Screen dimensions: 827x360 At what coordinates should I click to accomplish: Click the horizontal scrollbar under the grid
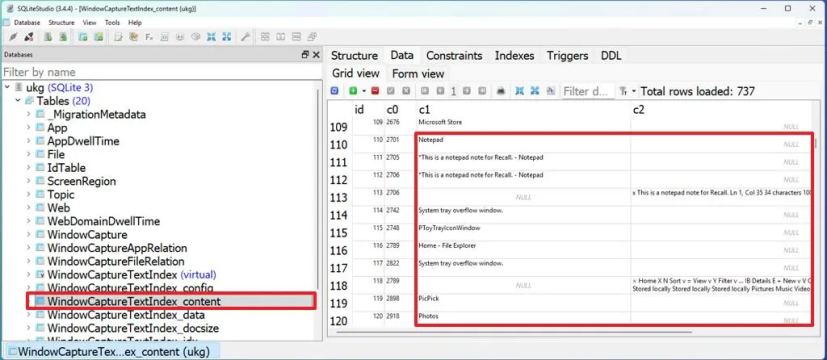pos(514,332)
